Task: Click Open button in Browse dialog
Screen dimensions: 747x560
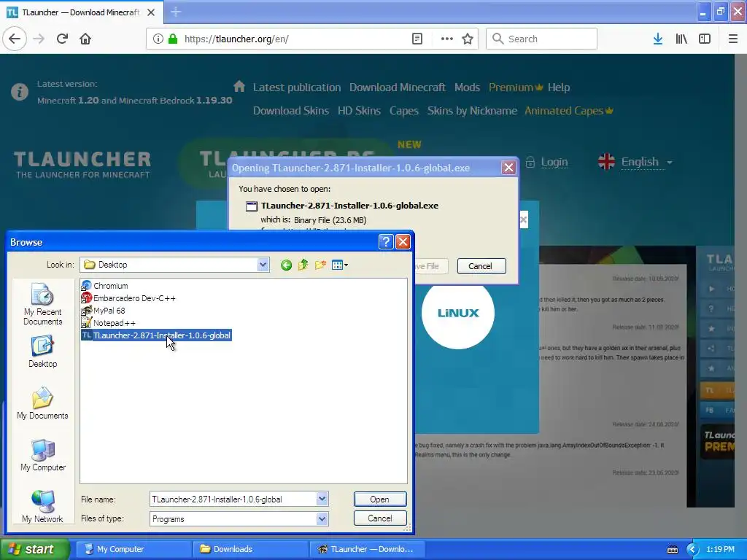Action: [x=379, y=499]
